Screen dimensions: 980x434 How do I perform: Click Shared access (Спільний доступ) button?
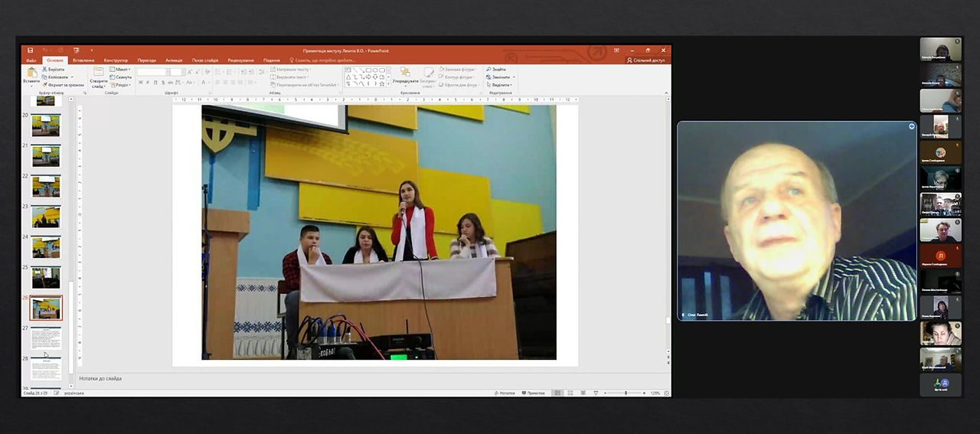[x=645, y=60]
